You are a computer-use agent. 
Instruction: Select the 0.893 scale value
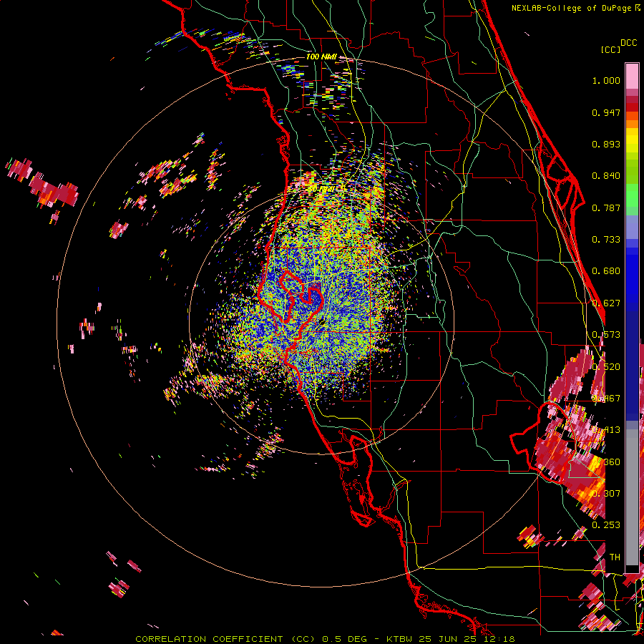[x=606, y=144]
